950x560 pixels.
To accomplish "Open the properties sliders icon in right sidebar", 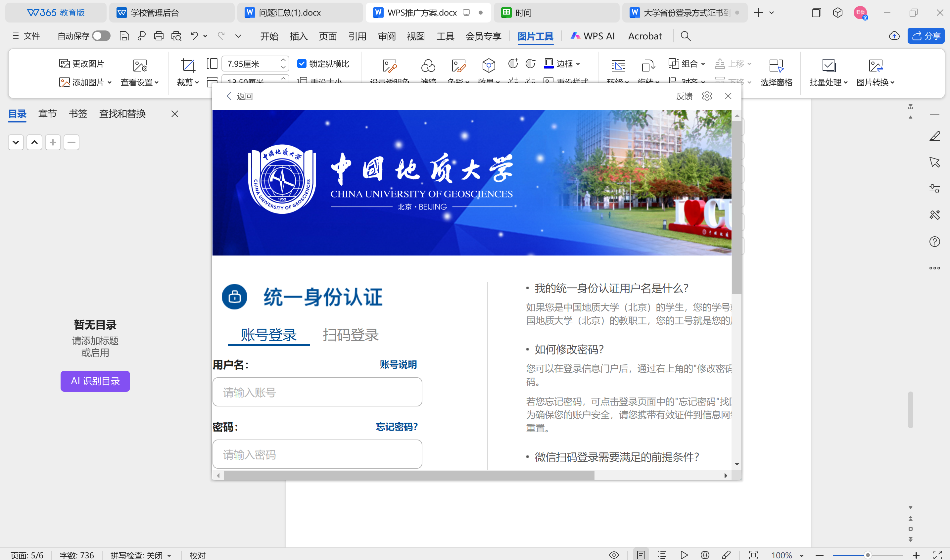I will pos(934,188).
